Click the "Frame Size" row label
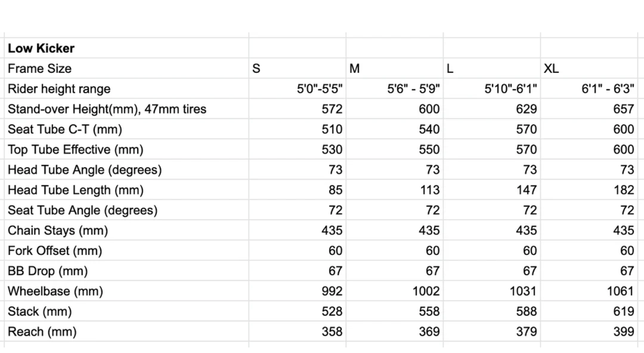This screenshot has height=353, width=644. click(40, 69)
